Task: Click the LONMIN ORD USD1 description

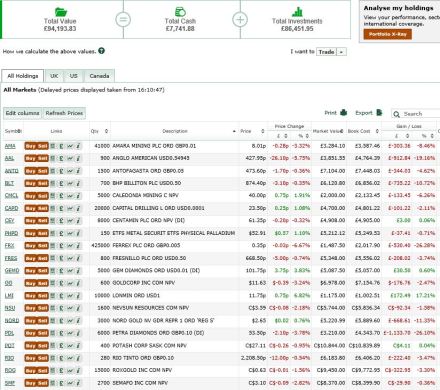Action: [136, 296]
